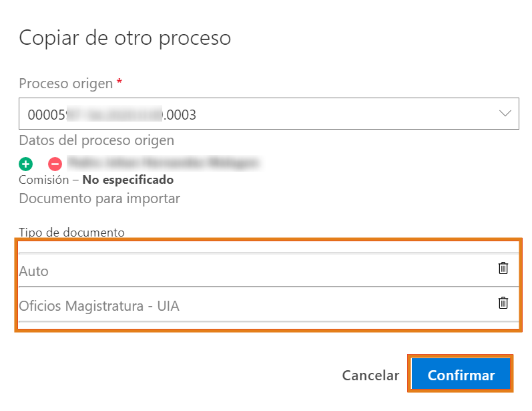Click the blurred person name beside minus icon
532x411 pixels.
[164, 162]
